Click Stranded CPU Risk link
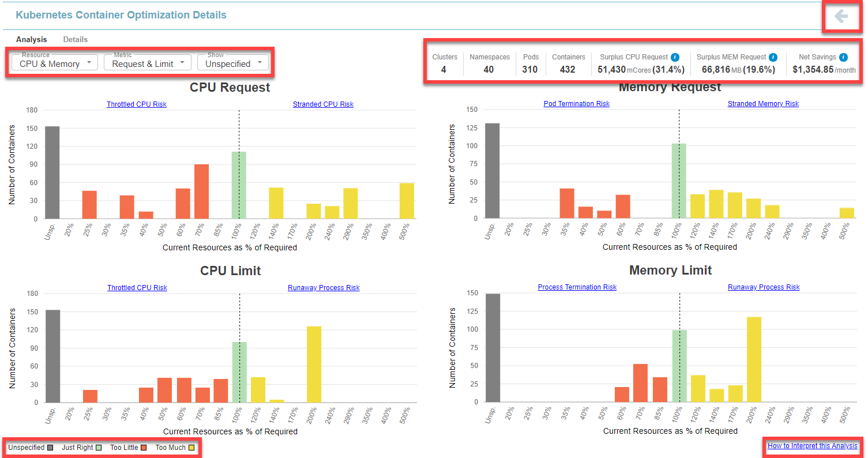This screenshot has width=868, height=458. tap(323, 104)
